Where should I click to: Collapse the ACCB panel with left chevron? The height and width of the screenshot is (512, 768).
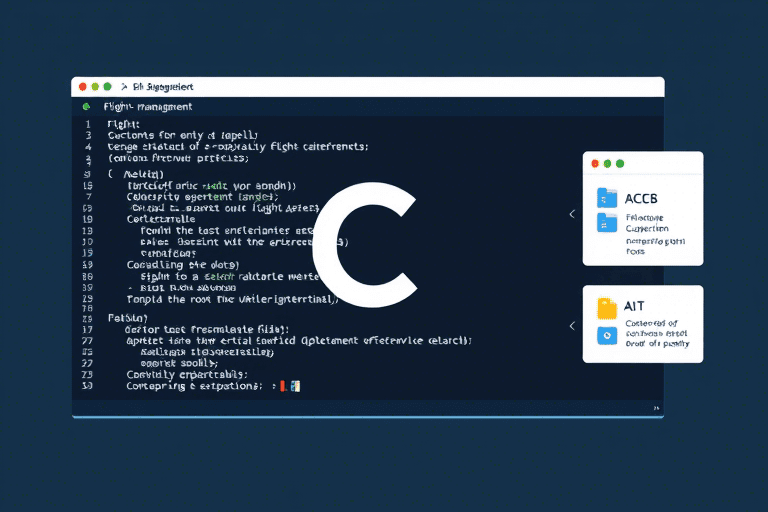click(x=571, y=213)
